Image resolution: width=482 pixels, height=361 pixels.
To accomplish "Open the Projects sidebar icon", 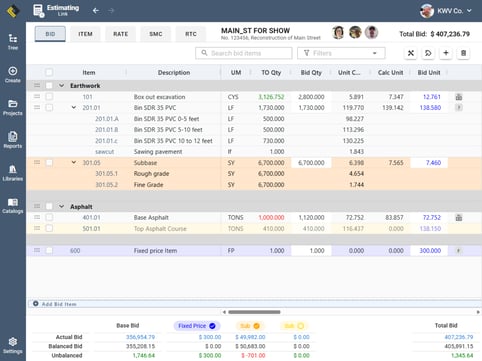I will 13,107.
